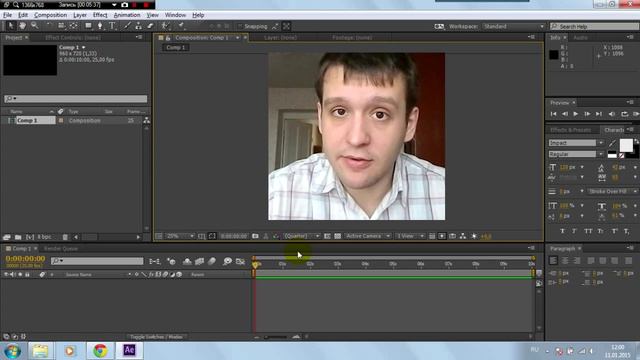Open Composition Mini-Flowchart in timeline

coord(155,261)
